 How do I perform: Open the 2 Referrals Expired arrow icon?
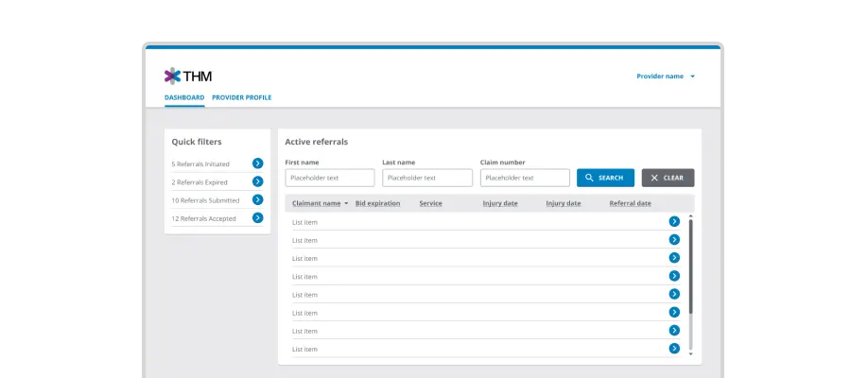click(257, 181)
